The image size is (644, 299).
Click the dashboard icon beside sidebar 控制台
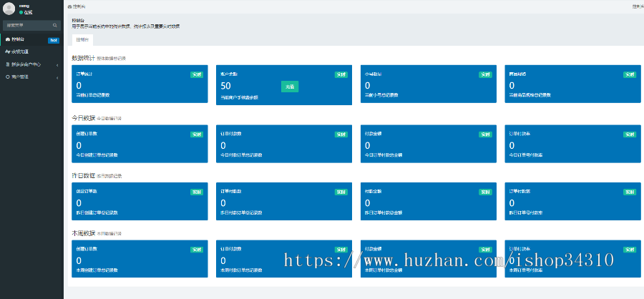click(x=8, y=39)
